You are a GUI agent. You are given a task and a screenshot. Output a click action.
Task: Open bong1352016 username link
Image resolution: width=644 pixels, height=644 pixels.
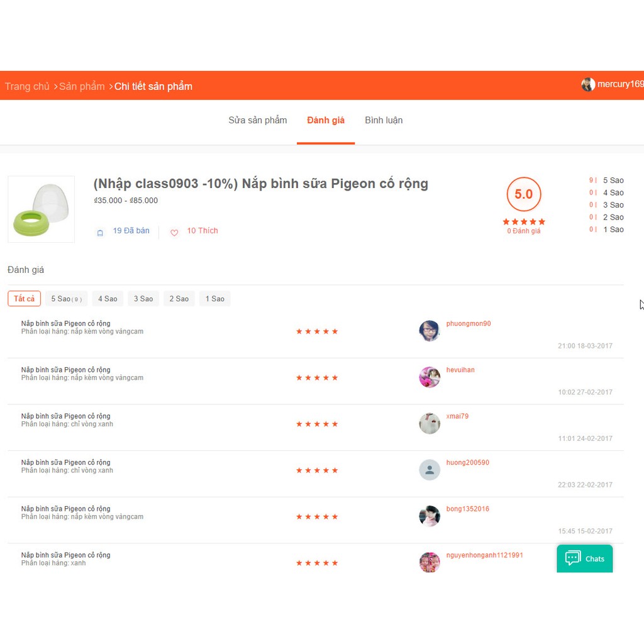pyautogui.click(x=467, y=509)
